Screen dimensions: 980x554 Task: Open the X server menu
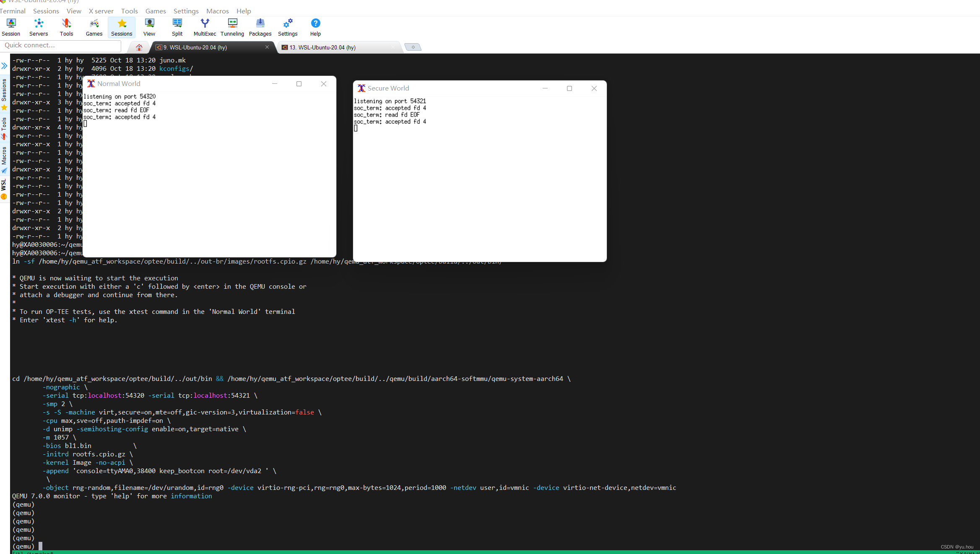point(101,11)
